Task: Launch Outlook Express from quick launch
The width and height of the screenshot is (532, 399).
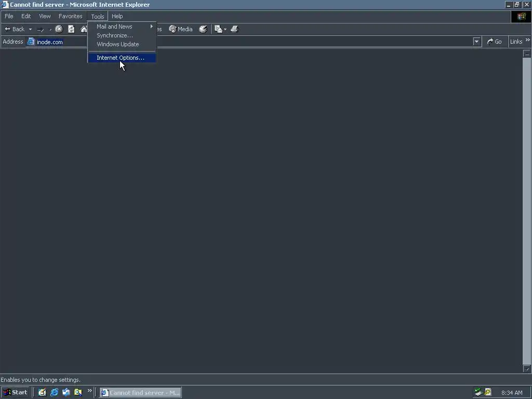Action: click(66, 393)
